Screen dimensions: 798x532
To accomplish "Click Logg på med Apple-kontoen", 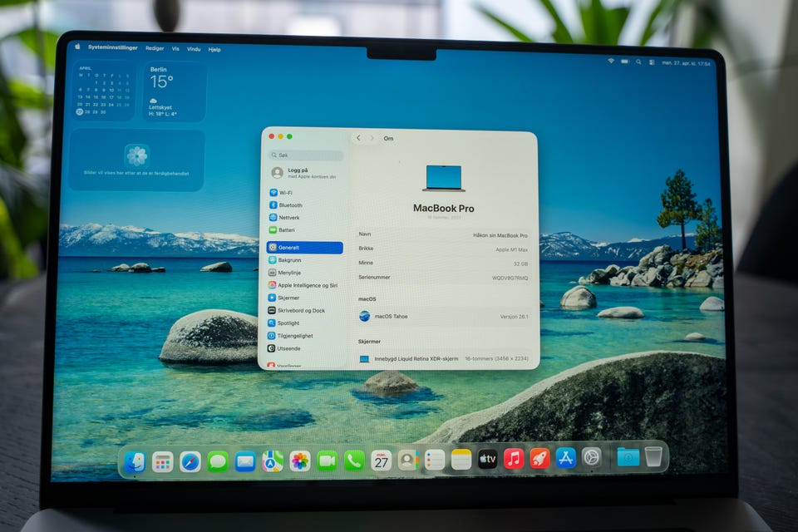I will point(304,173).
